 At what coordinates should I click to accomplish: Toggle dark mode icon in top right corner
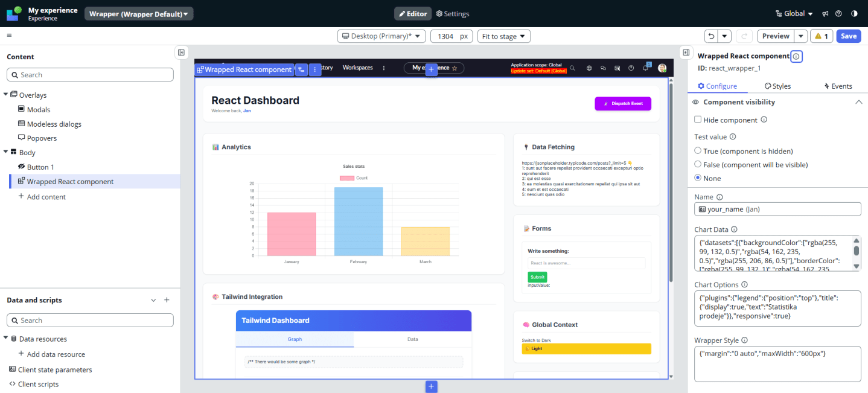[855, 14]
